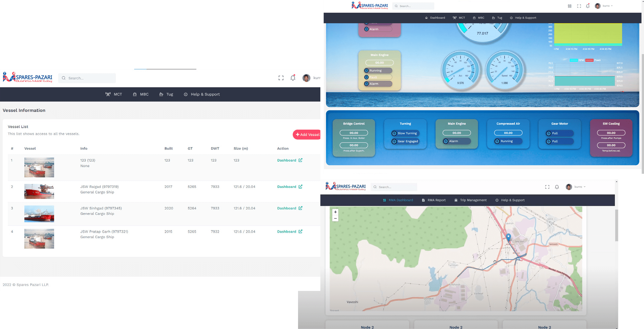Open Tug menu in Vessel Information navbar
The image size is (644, 329).
click(166, 94)
